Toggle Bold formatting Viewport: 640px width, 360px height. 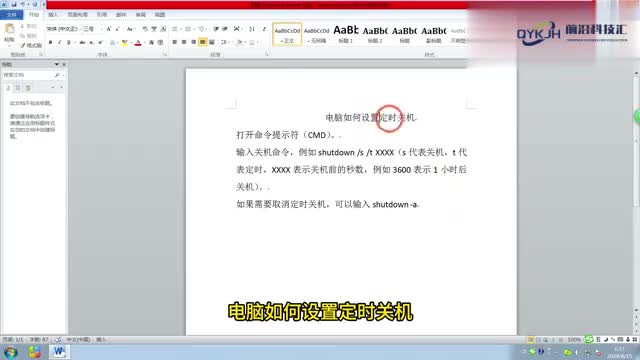(50, 42)
